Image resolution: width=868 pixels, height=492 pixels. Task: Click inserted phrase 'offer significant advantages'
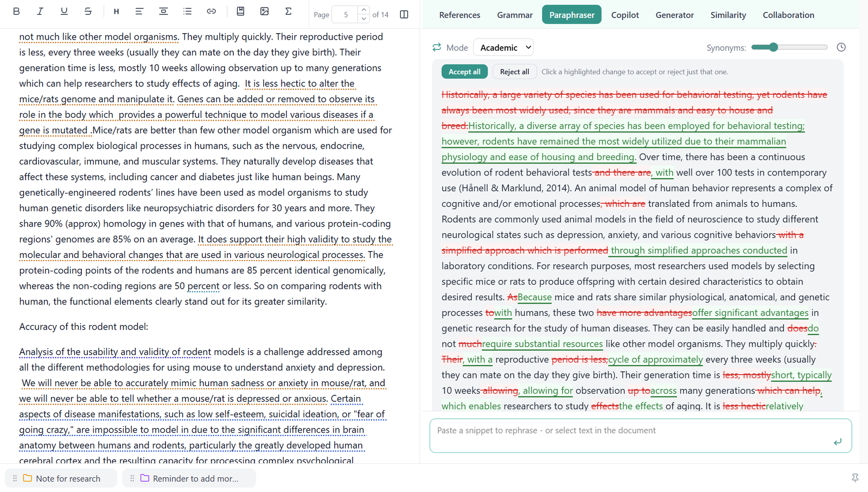(x=750, y=313)
